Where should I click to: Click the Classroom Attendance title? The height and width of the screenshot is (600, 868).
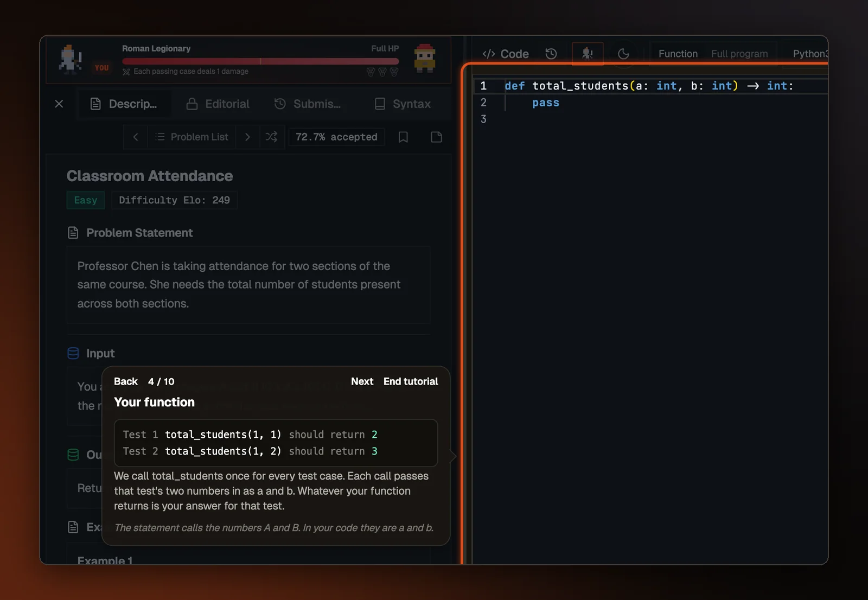coord(150,176)
